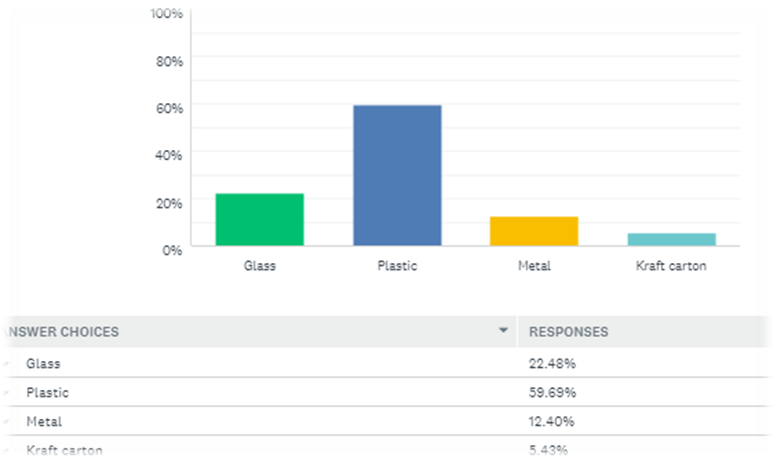Screen dimensions: 777x462
Task: Click the 59.69% response value
Action: point(552,392)
